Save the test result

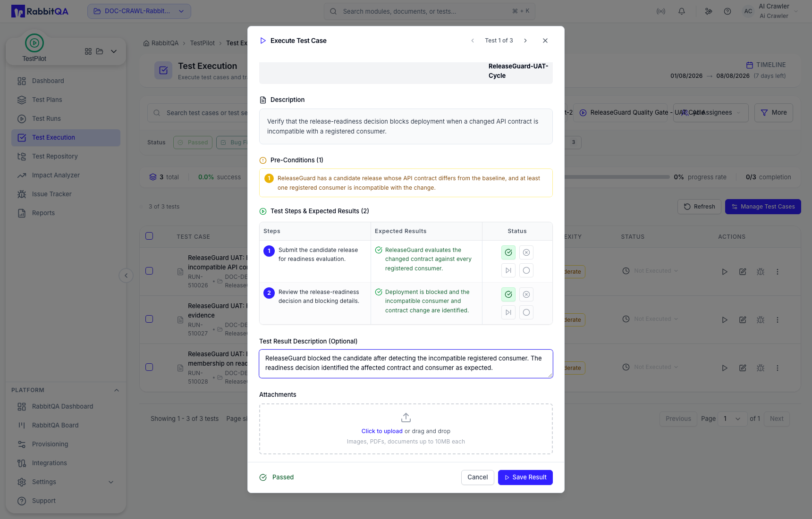click(525, 477)
